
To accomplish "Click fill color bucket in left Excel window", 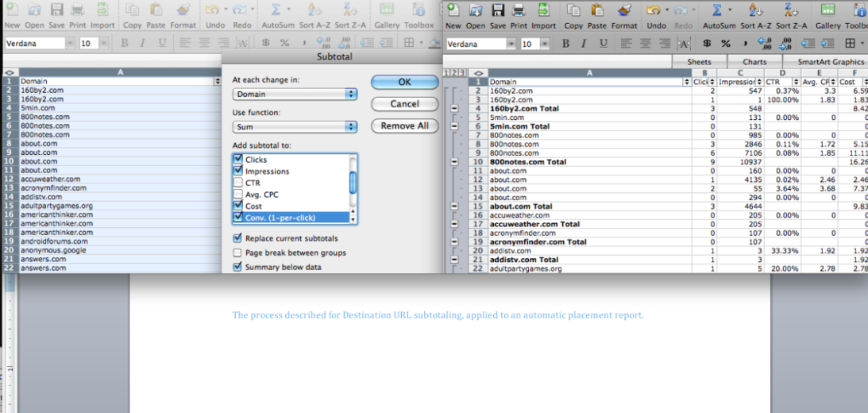I will (x=436, y=43).
